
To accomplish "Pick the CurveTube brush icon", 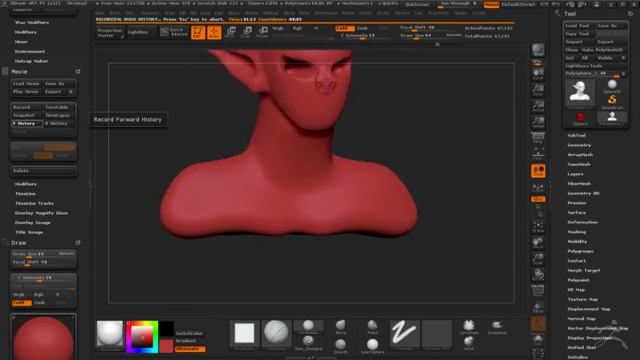I will pyautogui.click(x=469, y=327).
